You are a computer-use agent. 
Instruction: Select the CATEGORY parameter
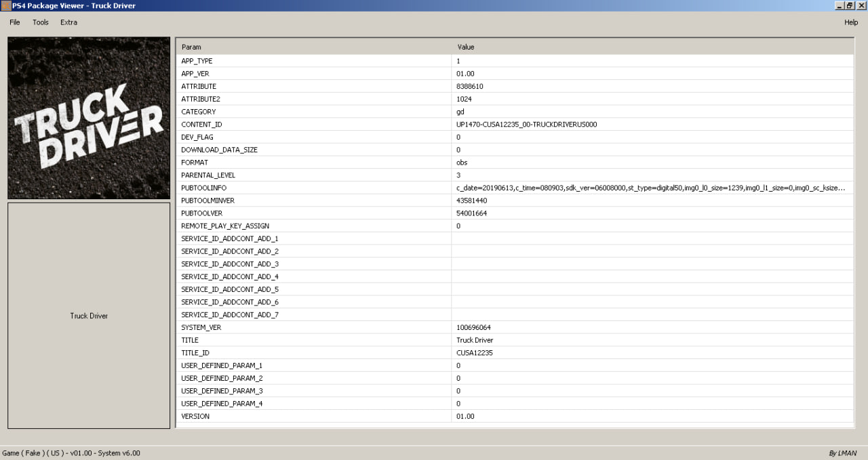[x=515, y=112]
